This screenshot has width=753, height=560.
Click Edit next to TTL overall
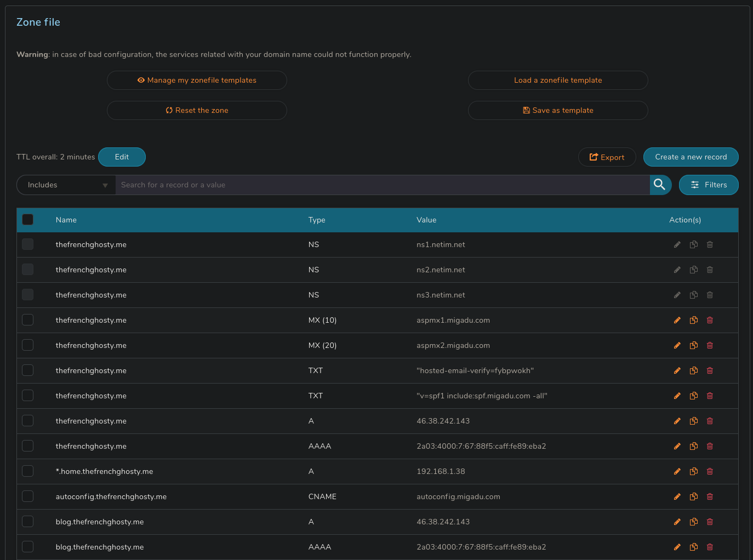click(122, 157)
